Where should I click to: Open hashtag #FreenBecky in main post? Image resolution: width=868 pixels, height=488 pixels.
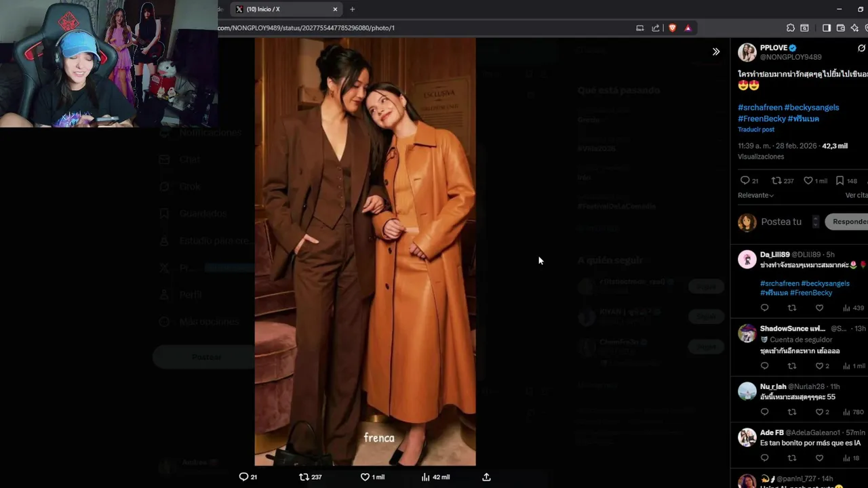coord(762,119)
